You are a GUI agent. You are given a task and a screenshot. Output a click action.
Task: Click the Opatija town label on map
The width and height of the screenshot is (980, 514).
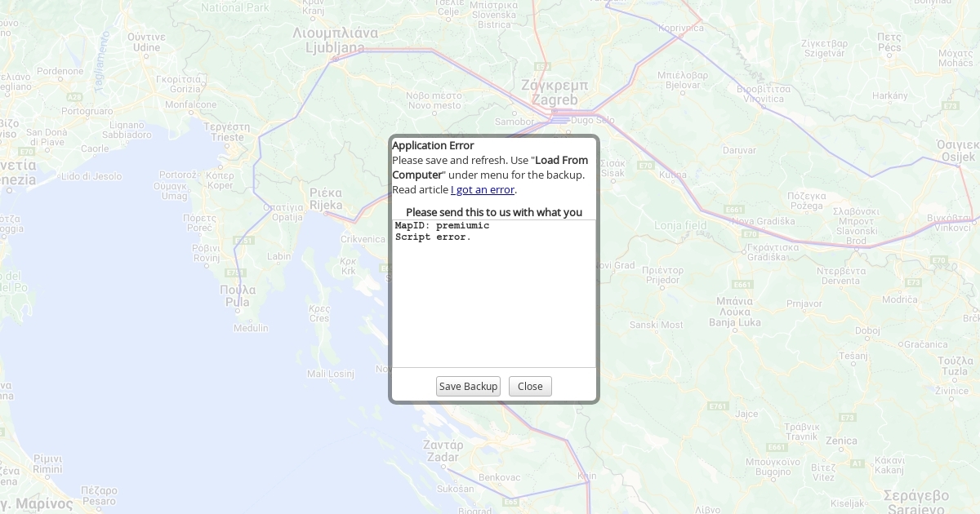(x=285, y=212)
